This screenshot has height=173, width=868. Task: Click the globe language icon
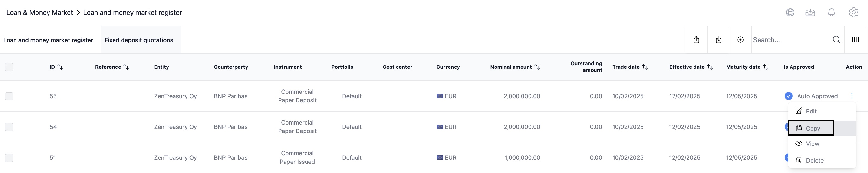790,12
